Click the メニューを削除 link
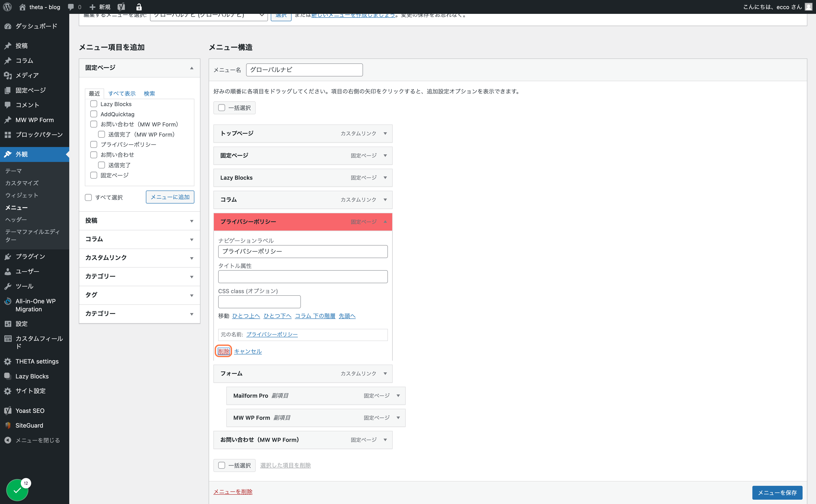Image resolution: width=816 pixels, height=504 pixels. pyautogui.click(x=233, y=492)
